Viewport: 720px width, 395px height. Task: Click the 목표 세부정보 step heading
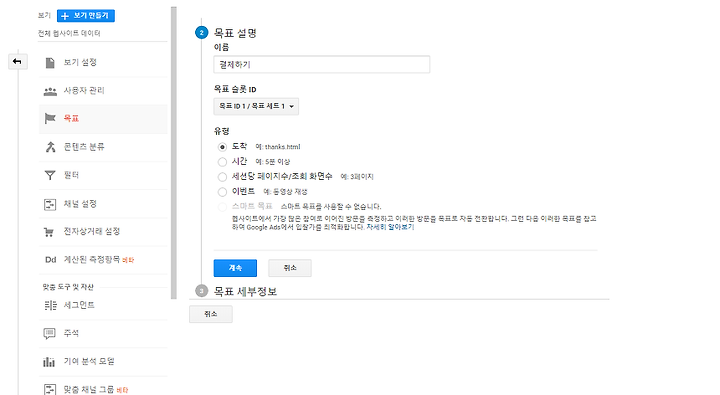[245, 292]
